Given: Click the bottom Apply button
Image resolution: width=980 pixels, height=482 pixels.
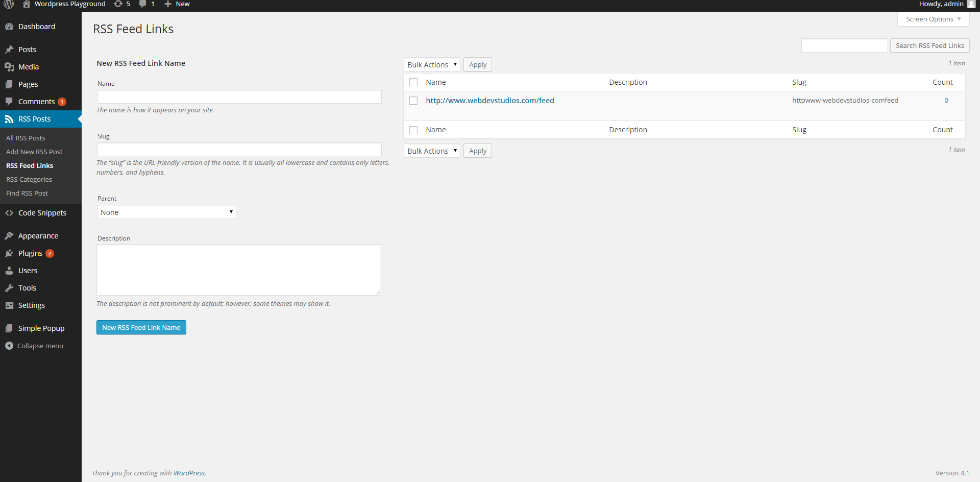Looking at the screenshot, I should [x=478, y=151].
